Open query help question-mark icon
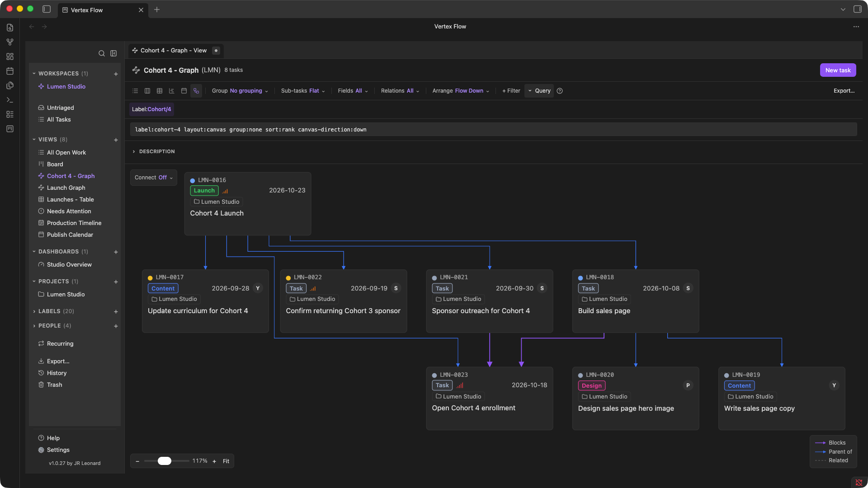Screen dimensions: 868x488 point(560,91)
